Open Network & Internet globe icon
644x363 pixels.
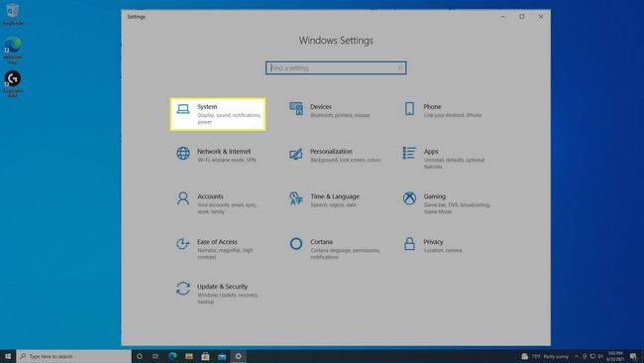pos(182,154)
